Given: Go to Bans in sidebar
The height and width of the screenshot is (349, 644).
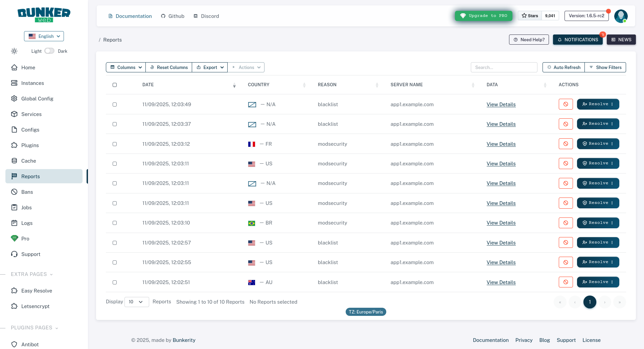Looking at the screenshot, I should pos(27,192).
